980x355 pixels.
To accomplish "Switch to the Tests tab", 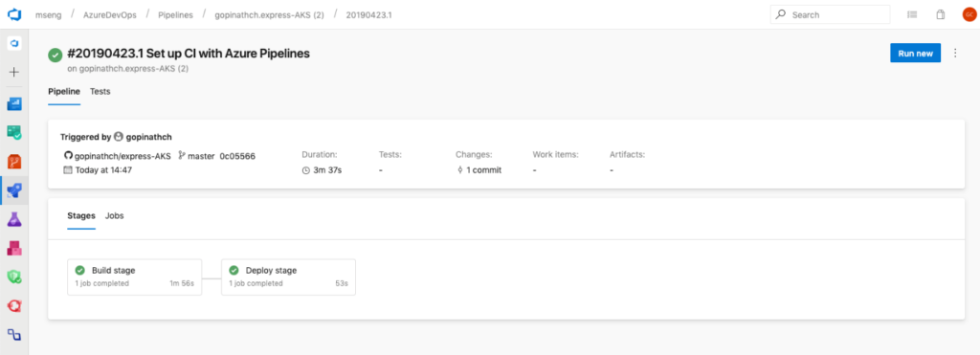I will [100, 91].
